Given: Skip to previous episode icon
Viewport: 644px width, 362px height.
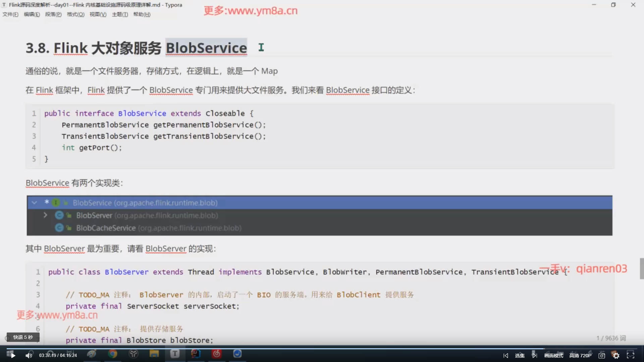Looking at the screenshot, I should coord(506,356).
